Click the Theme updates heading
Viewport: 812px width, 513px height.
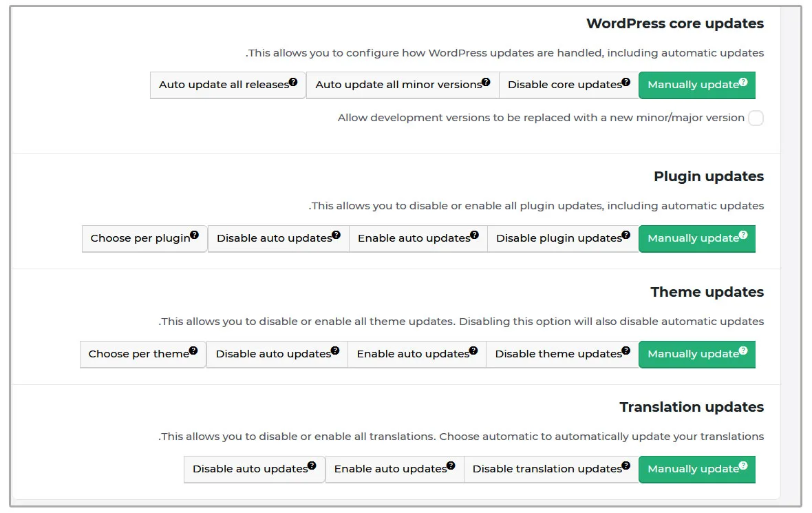[x=707, y=292]
